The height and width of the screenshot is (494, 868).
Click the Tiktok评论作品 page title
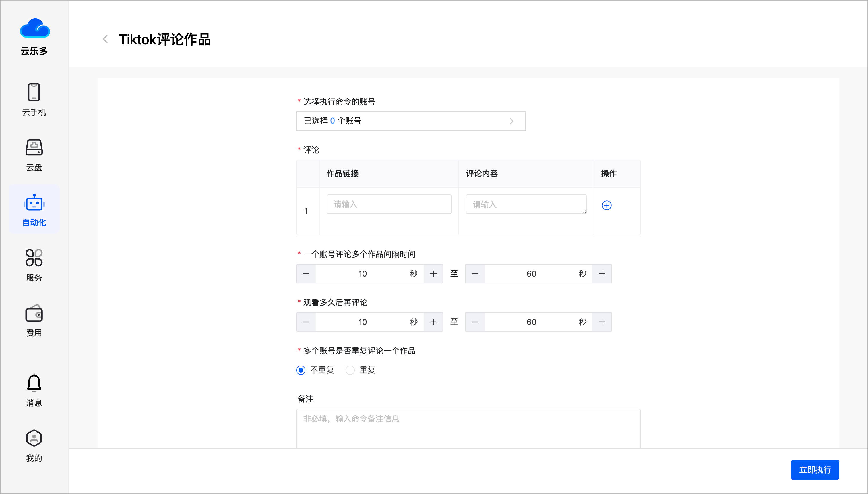tap(165, 39)
